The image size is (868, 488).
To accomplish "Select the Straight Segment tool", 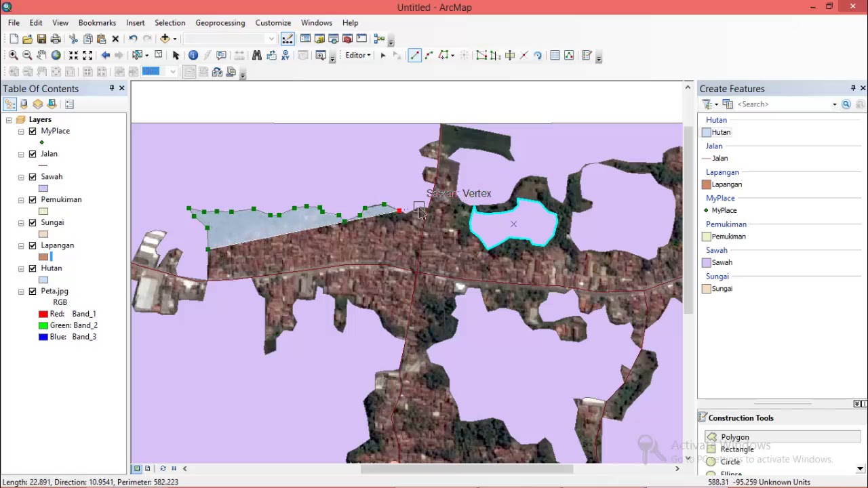I will [414, 56].
